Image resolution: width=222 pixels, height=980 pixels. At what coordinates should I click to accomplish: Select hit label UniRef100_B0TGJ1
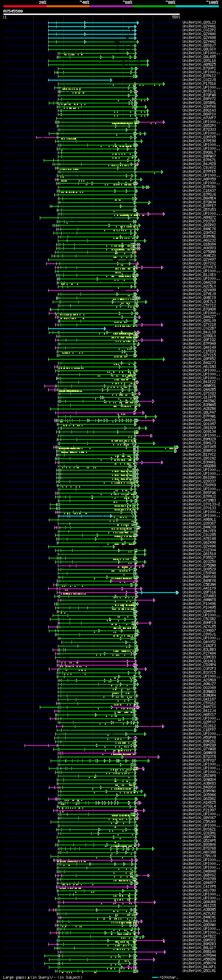click(x=199, y=91)
